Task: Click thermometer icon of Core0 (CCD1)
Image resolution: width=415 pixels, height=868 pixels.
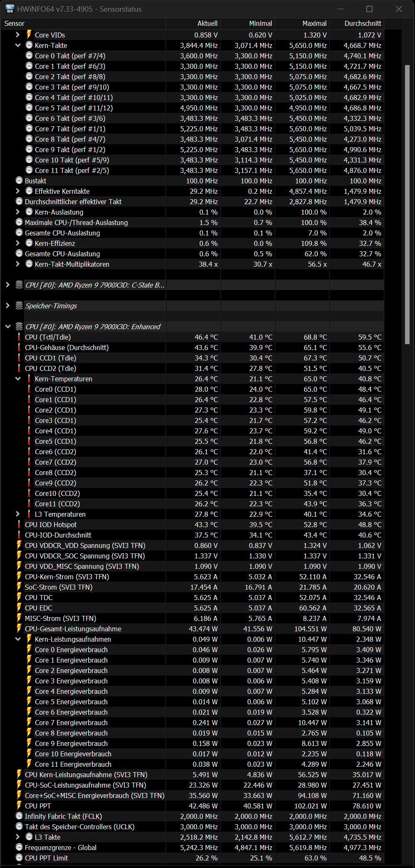Action: [x=29, y=389]
